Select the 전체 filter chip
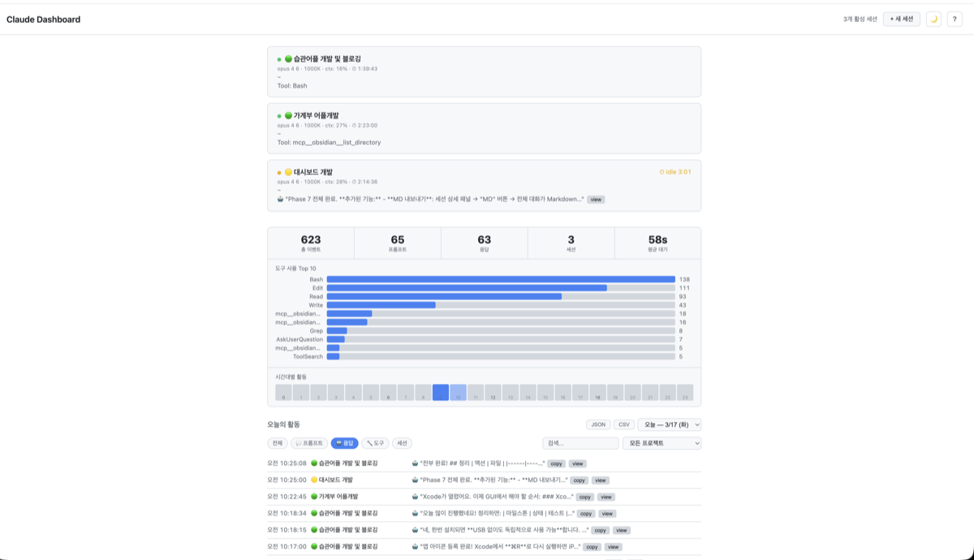 (277, 443)
